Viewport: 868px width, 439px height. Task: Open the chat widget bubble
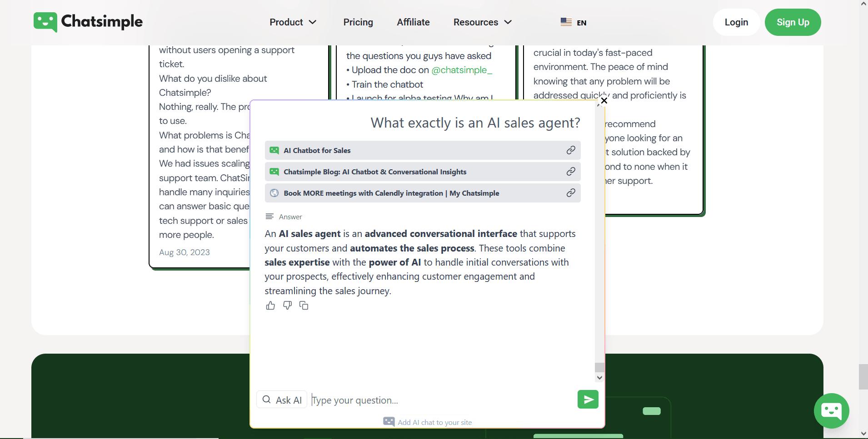pos(831,411)
